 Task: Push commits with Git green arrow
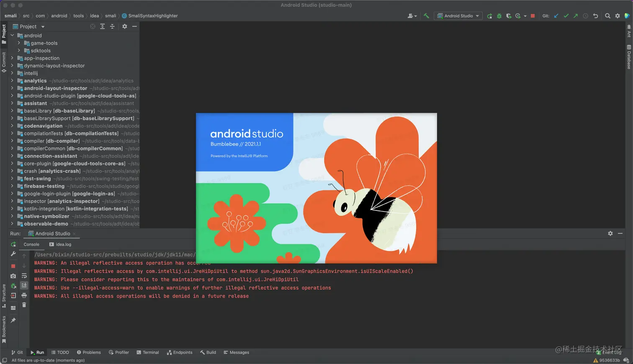[x=576, y=16]
